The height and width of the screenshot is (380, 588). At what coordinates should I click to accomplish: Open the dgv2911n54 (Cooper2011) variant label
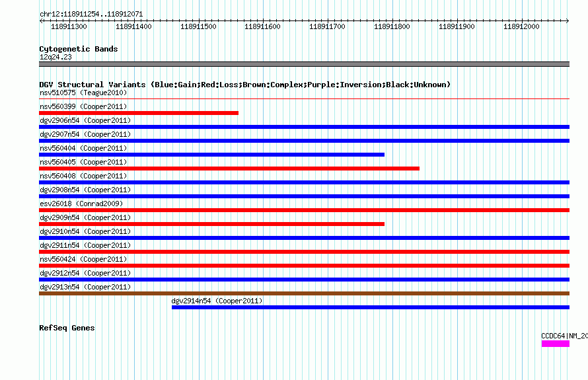pyautogui.click(x=85, y=245)
